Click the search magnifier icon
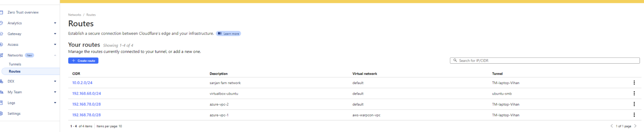The width and height of the screenshot is (644, 132). click(x=455, y=60)
